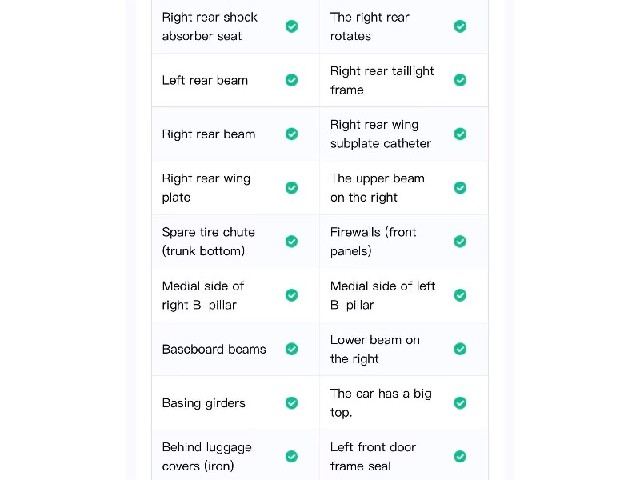Tap the check icon for Right rear shock absorber seat
This screenshot has width=640, height=480.
click(291, 27)
